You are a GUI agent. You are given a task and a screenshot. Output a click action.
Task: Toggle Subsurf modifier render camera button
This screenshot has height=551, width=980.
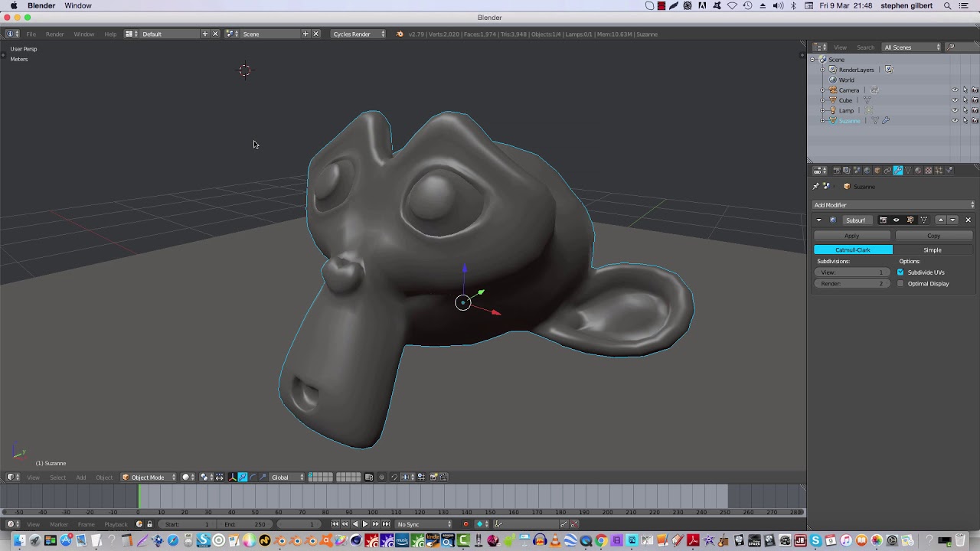pos(883,220)
